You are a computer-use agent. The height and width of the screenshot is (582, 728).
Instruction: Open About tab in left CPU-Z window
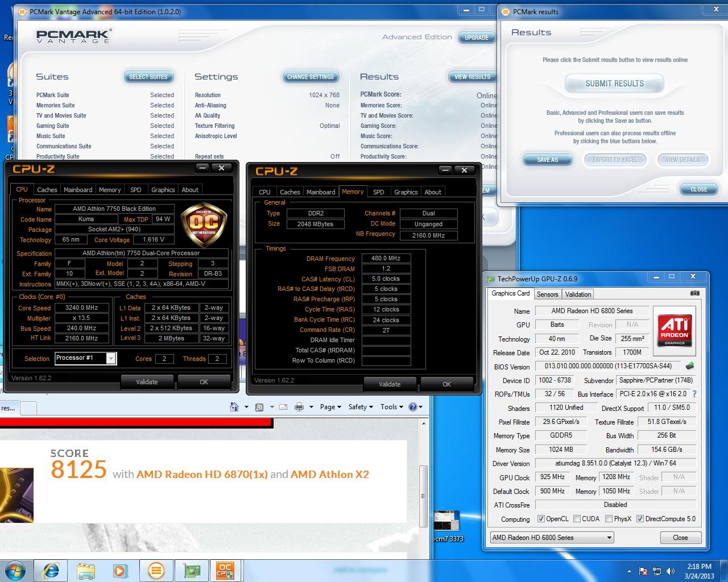[190, 190]
